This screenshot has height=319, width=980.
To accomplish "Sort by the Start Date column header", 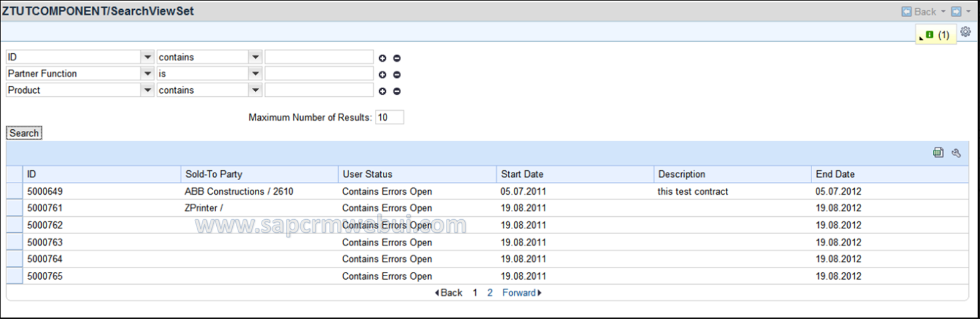I will 575,174.
